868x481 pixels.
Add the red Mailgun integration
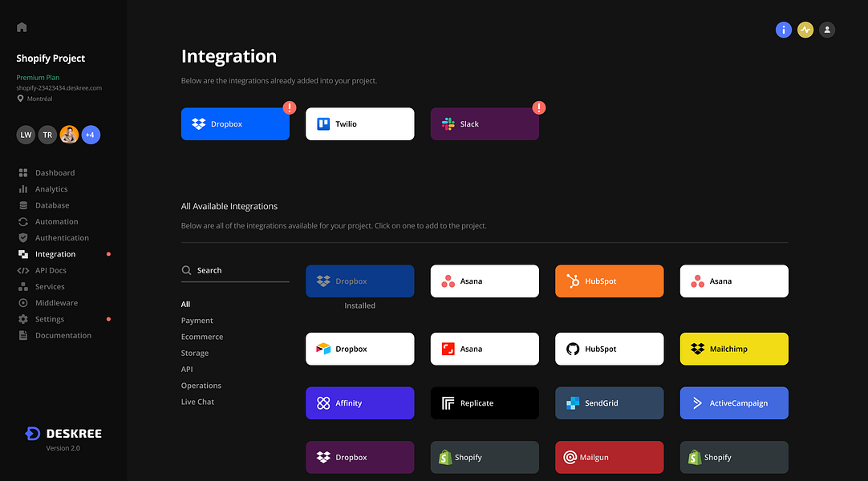point(609,457)
